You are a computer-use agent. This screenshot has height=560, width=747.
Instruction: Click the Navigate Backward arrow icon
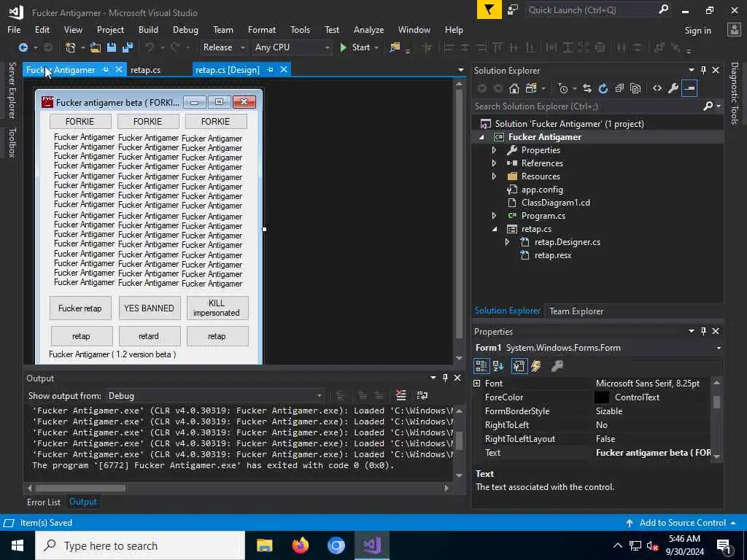tap(23, 47)
